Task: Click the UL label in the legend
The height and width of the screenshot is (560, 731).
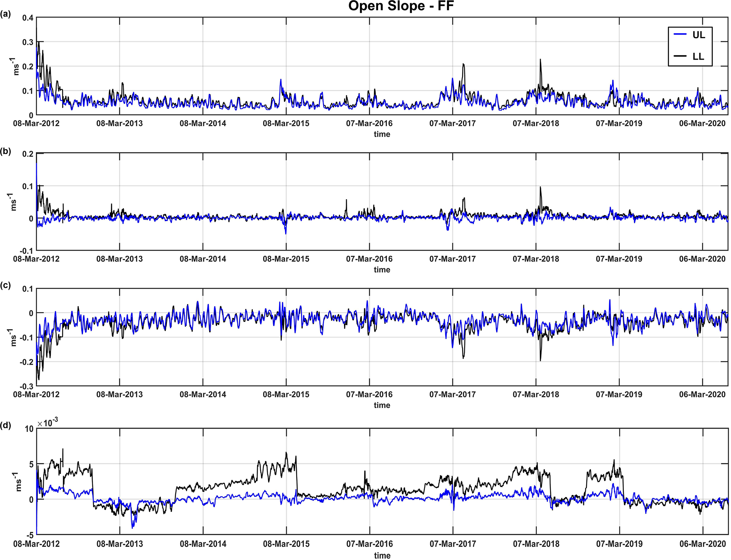Action: pos(698,35)
